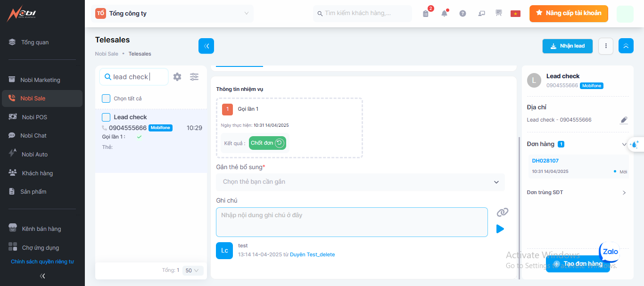Expand Chọn thẻ bạn cần gắn dropdown

[x=360, y=182]
